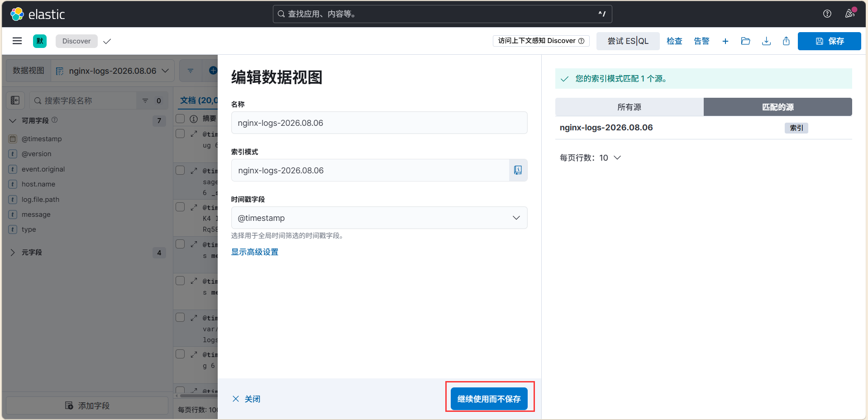Tick the checkbox on the second document row

tap(180, 170)
